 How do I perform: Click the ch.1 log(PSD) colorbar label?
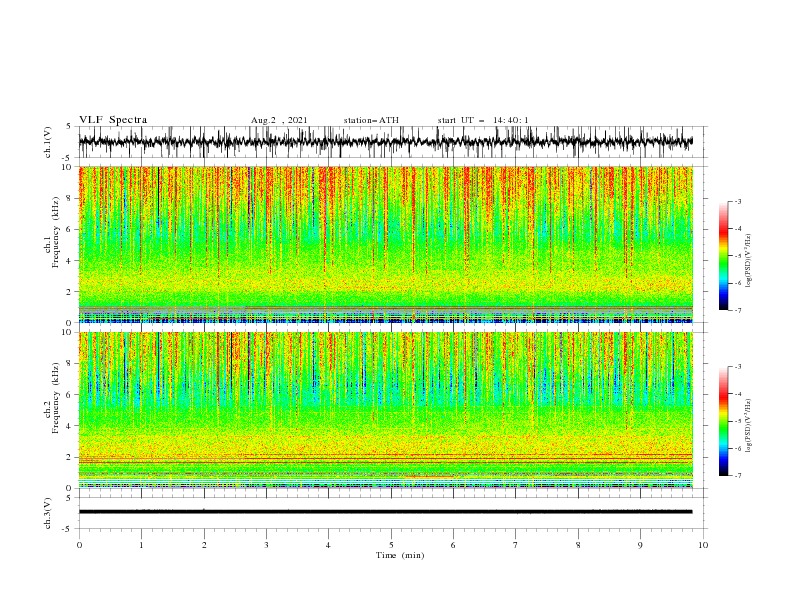coord(749,261)
